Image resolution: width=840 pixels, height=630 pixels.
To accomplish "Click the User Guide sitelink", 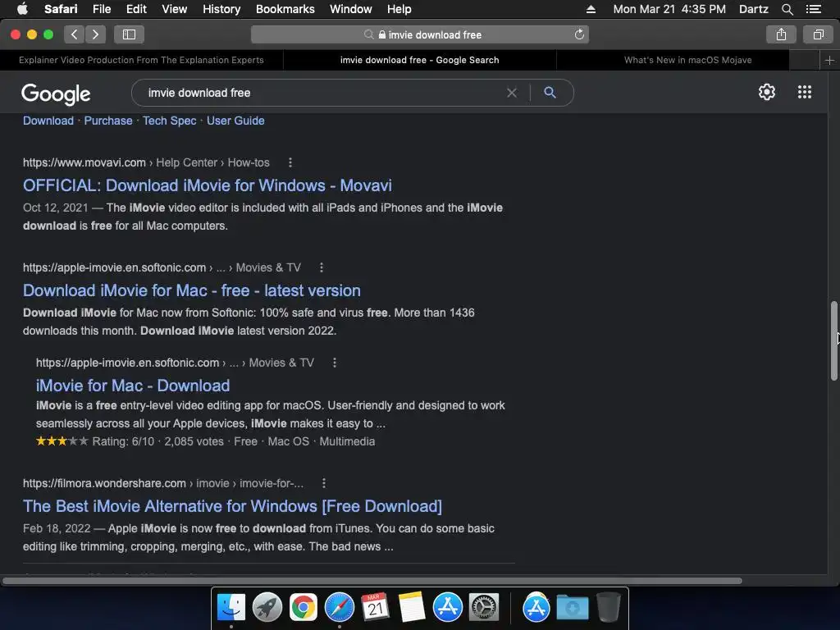I will coord(235,121).
